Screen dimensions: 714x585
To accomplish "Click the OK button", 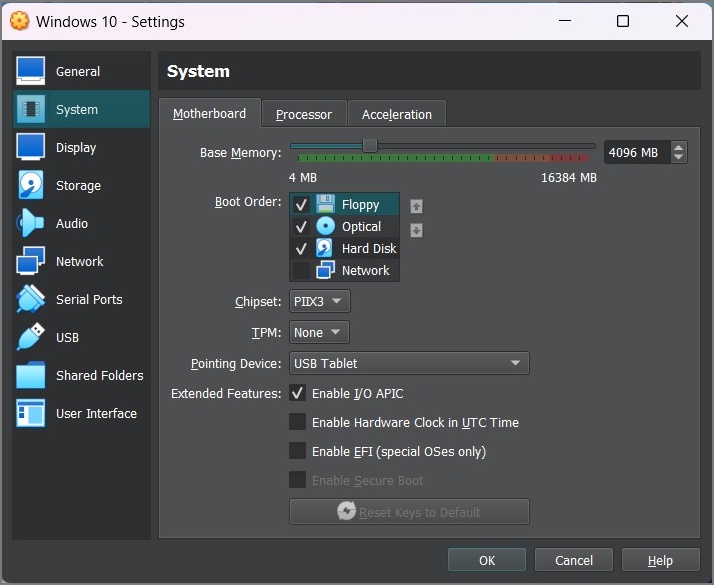I will (x=487, y=560).
